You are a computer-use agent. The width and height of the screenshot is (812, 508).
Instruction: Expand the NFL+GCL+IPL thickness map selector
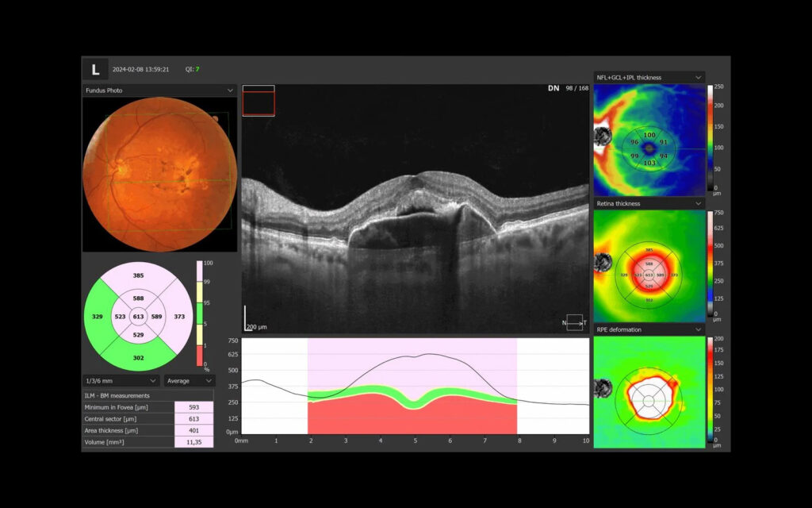tap(649, 78)
